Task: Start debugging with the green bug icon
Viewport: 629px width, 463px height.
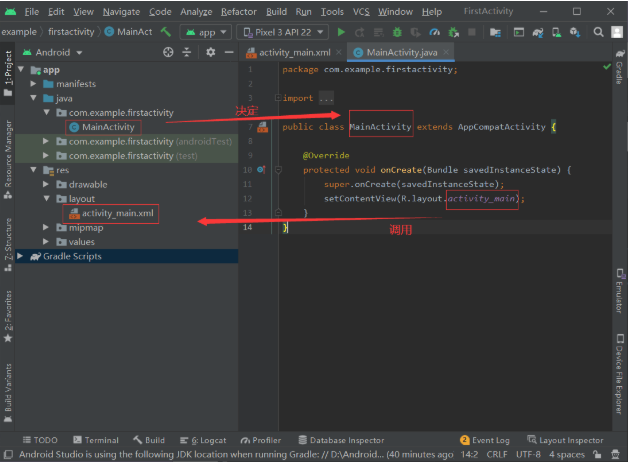Action: 397,32
